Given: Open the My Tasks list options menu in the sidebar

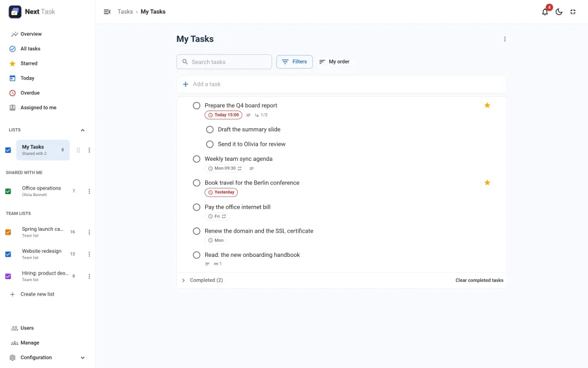Looking at the screenshot, I should click(x=90, y=150).
